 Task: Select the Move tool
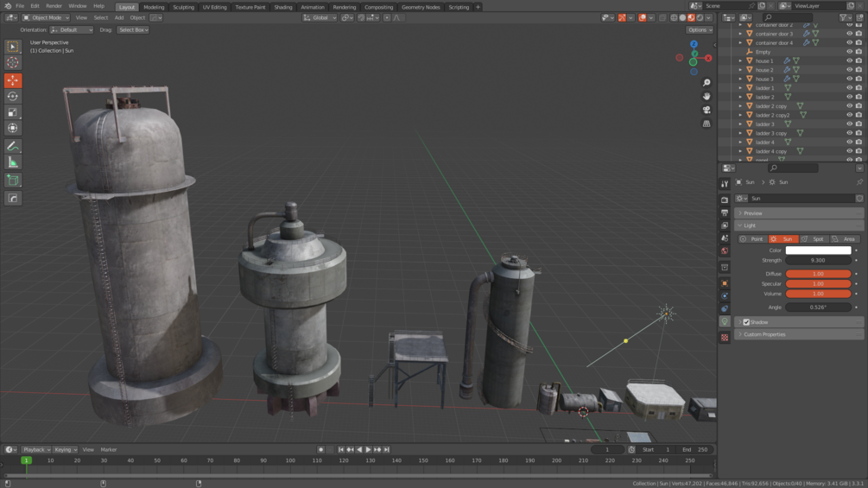[x=13, y=80]
